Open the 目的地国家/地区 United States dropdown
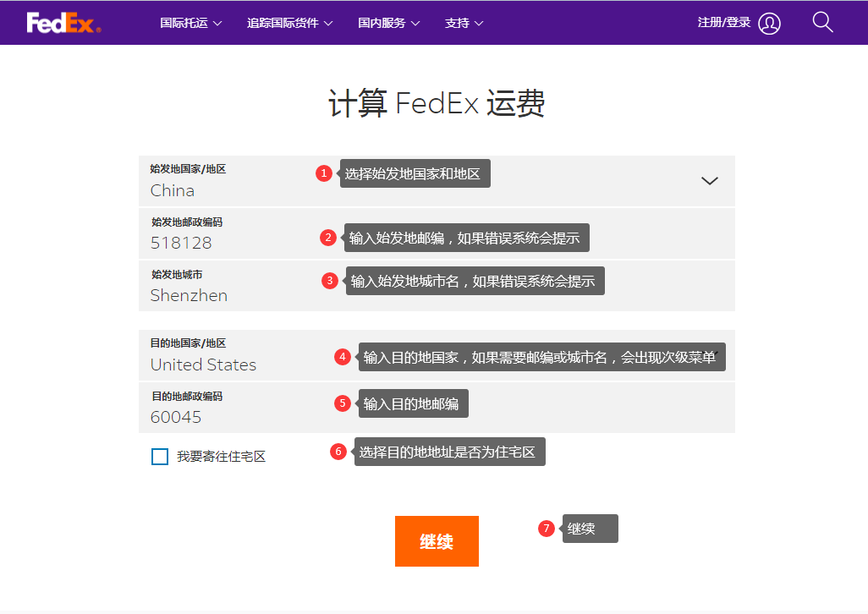868x614 pixels. [254, 365]
